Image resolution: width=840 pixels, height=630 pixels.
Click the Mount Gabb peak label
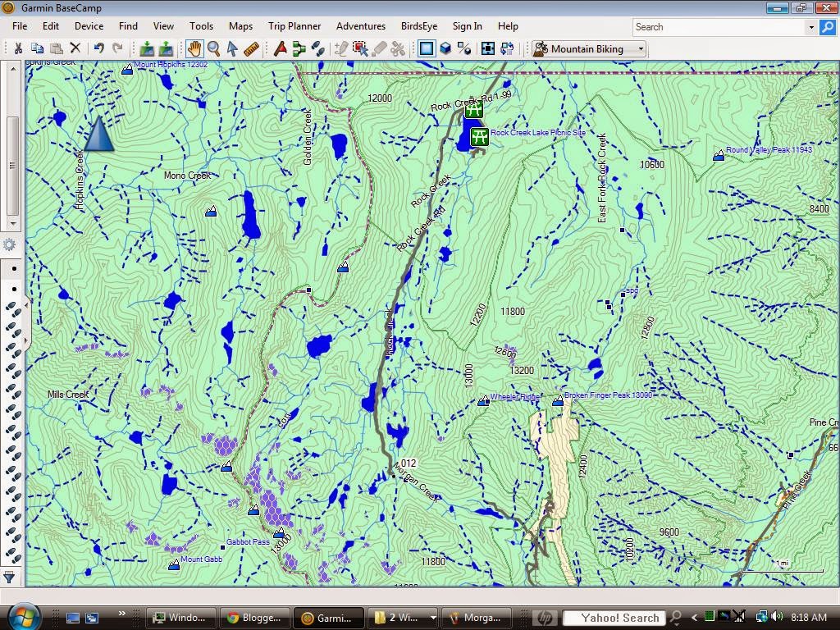202,559
